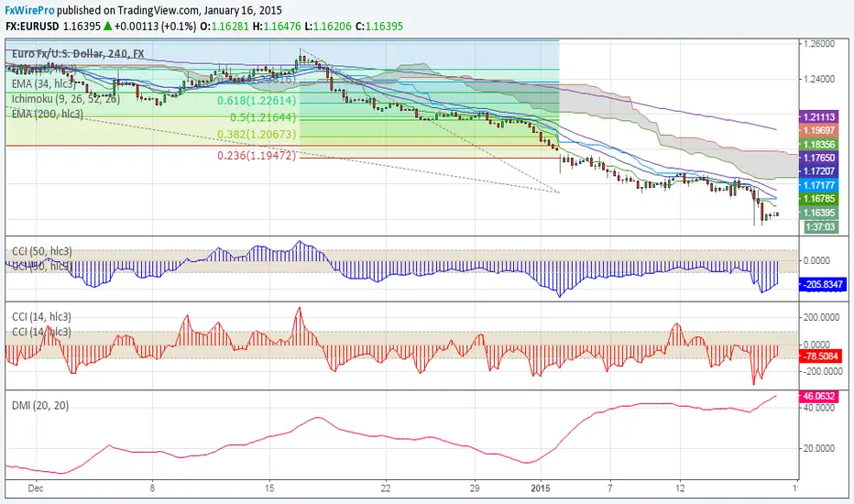Click the 1.16785 price tag
The image size is (854, 504).
click(x=819, y=199)
